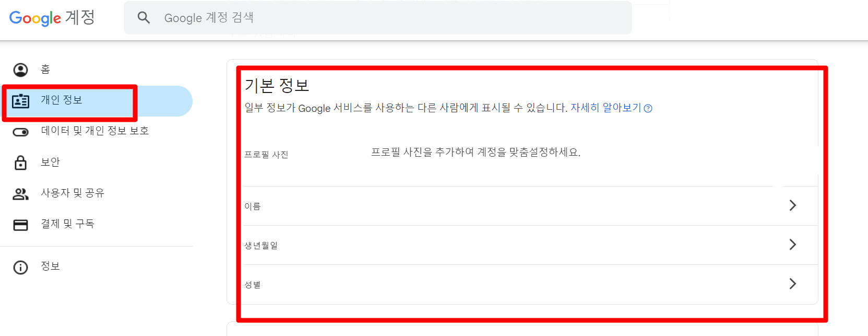Expand the 이름 row chevron

point(792,205)
